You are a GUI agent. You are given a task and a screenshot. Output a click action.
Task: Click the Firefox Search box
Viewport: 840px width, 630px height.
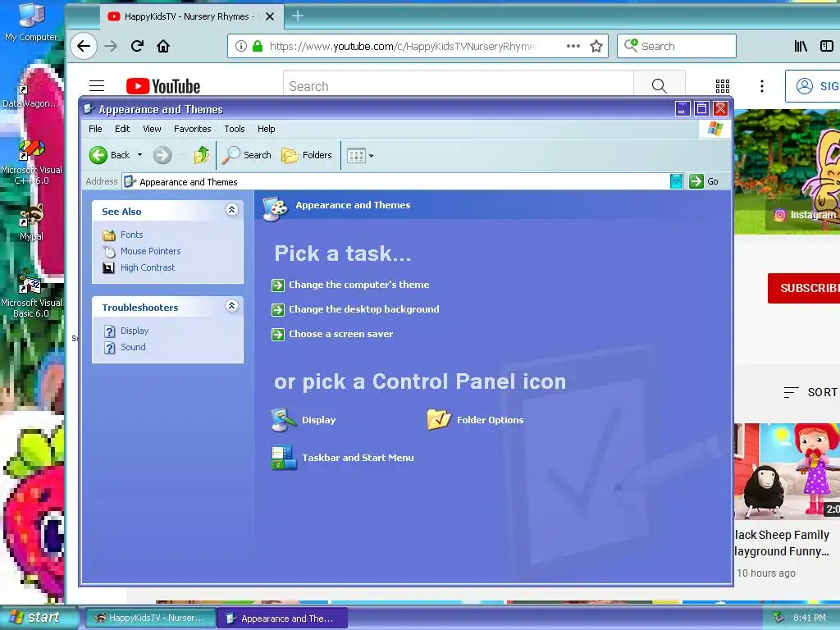[x=677, y=46]
